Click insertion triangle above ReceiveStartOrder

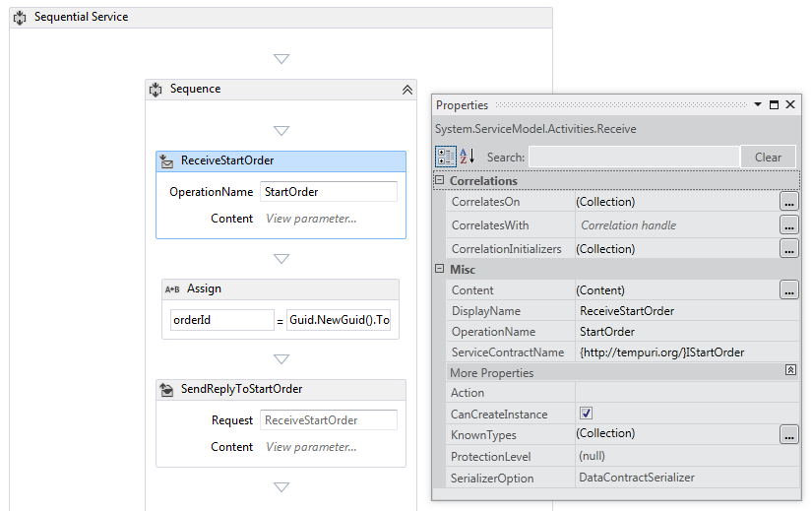tap(281, 131)
